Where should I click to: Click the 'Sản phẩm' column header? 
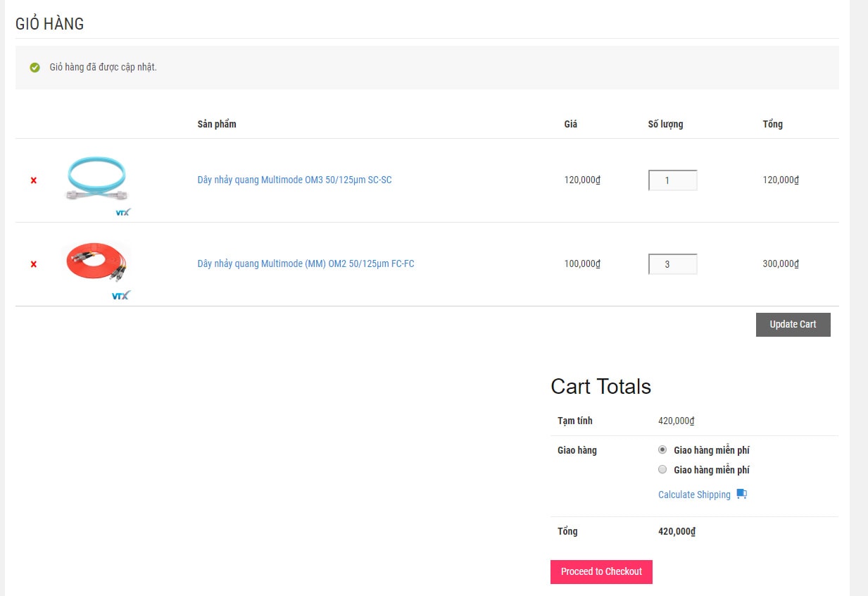pyautogui.click(x=217, y=124)
